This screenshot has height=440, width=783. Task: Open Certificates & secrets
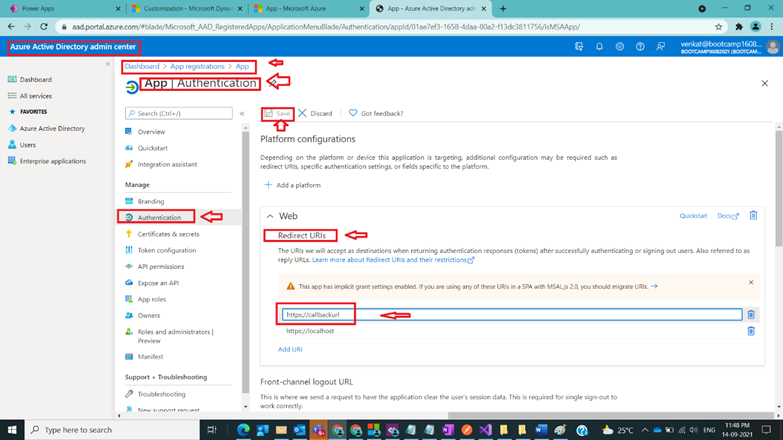pos(168,234)
